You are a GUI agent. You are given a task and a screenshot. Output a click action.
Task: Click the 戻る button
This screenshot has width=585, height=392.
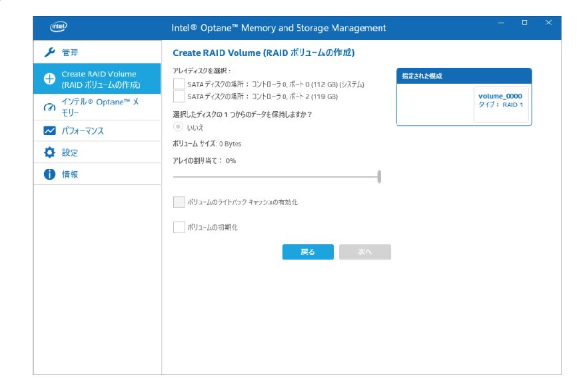[308, 252]
